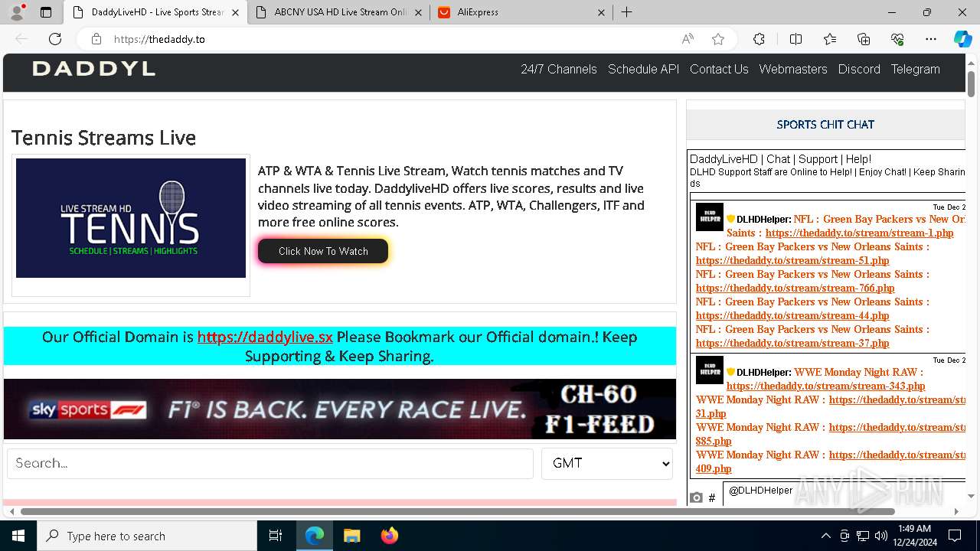The image size is (980, 551).
Task: Launch Firefox from taskbar
Action: tap(389, 536)
